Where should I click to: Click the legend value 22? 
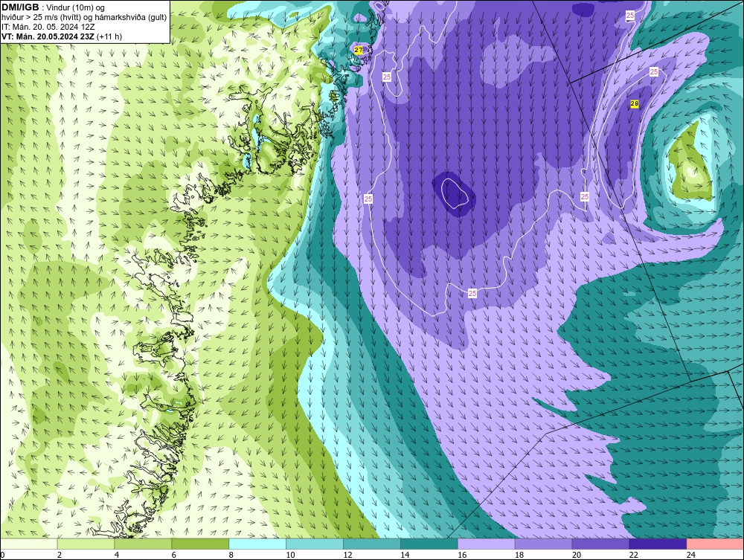[x=633, y=555]
